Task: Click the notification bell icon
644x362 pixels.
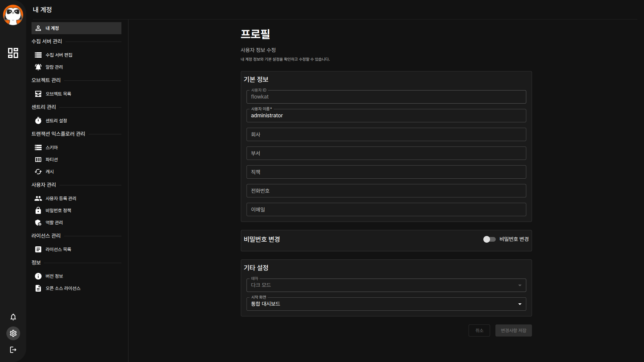Action: coord(13,317)
